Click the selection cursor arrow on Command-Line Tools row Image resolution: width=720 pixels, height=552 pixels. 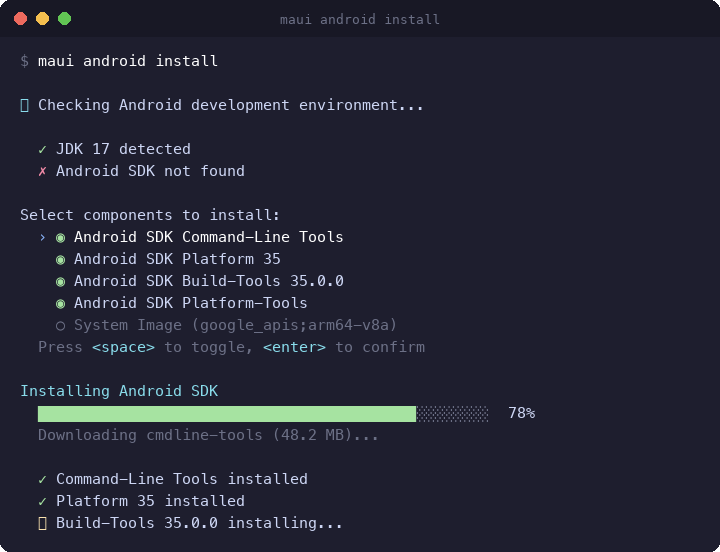[42, 237]
